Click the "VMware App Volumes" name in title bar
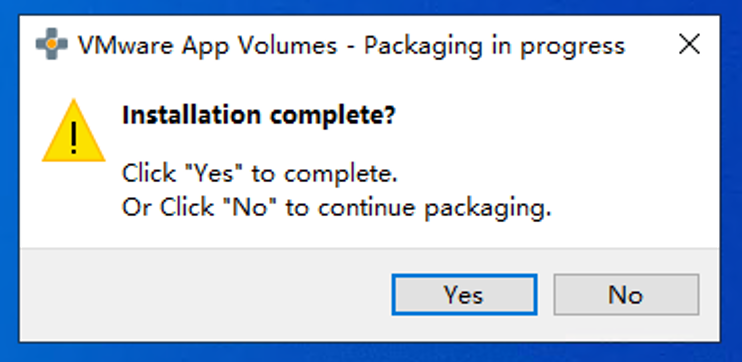This screenshot has height=362, width=742. (208, 45)
